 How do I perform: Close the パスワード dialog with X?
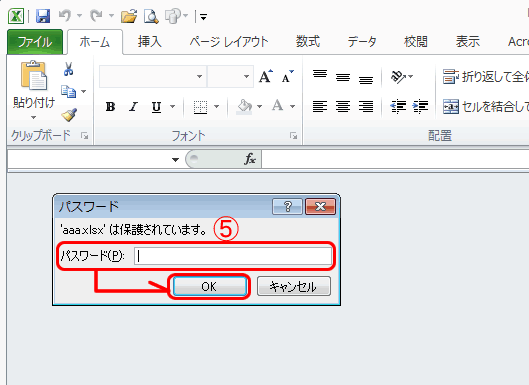(x=321, y=206)
